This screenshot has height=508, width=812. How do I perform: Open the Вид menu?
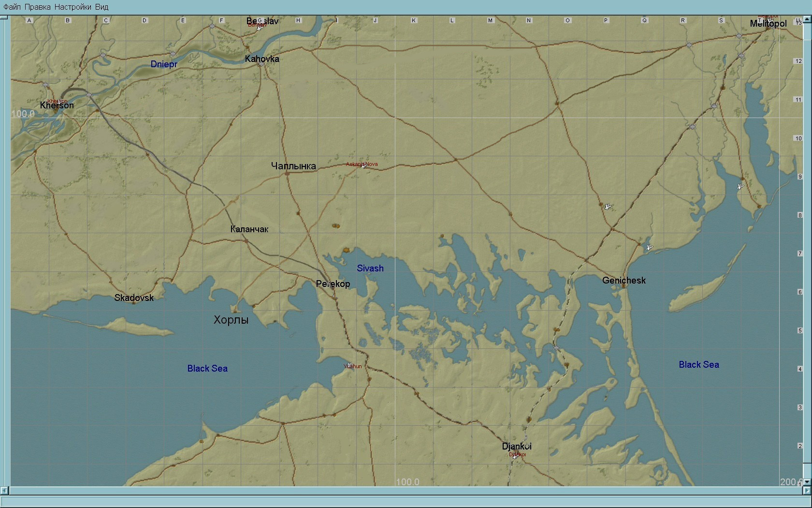(x=102, y=7)
